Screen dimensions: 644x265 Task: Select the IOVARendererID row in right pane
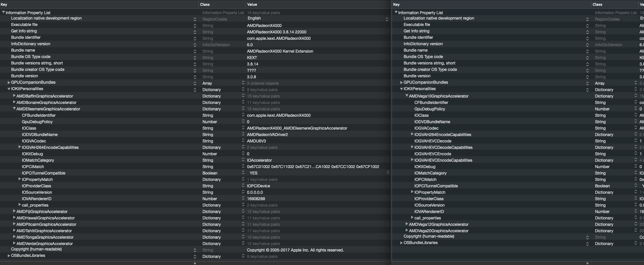point(429,212)
